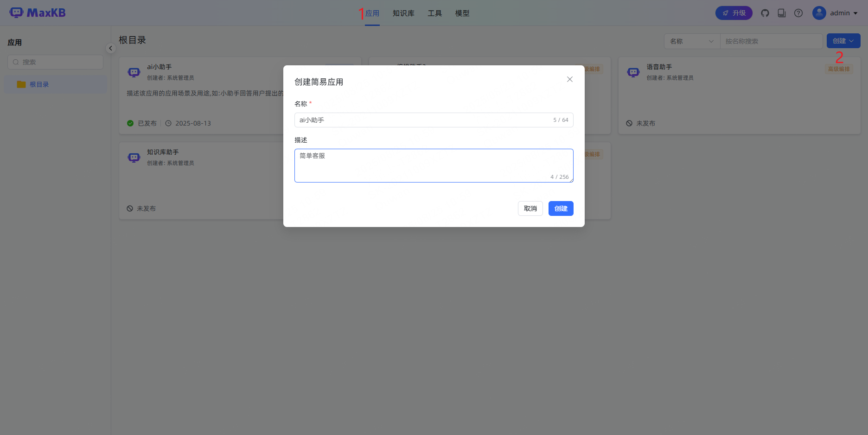The height and width of the screenshot is (435, 868).
Task: Click the 知识库助手 app robot icon
Action: click(134, 158)
